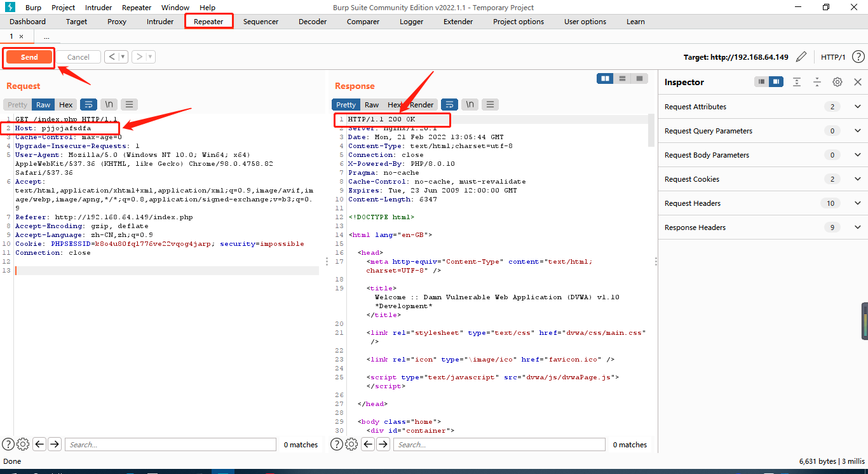The width and height of the screenshot is (868, 474).
Task: Toggle non-printable characters in Request editor
Action: [109, 105]
